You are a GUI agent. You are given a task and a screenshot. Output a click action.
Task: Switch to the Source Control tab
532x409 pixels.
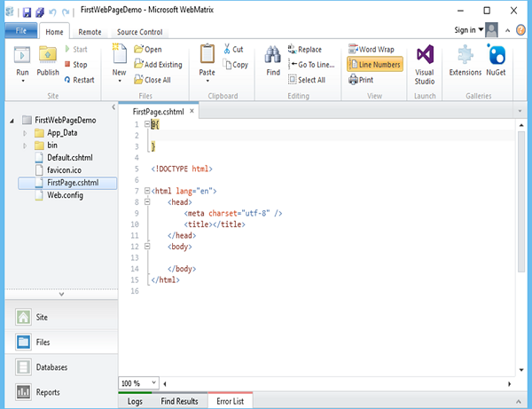click(139, 32)
